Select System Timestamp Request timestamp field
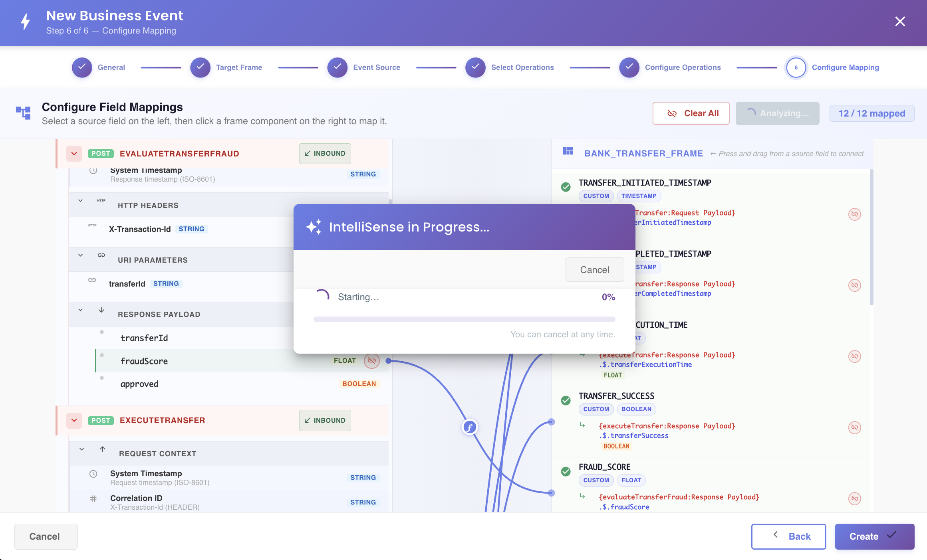The height and width of the screenshot is (560, 927). coord(229,477)
